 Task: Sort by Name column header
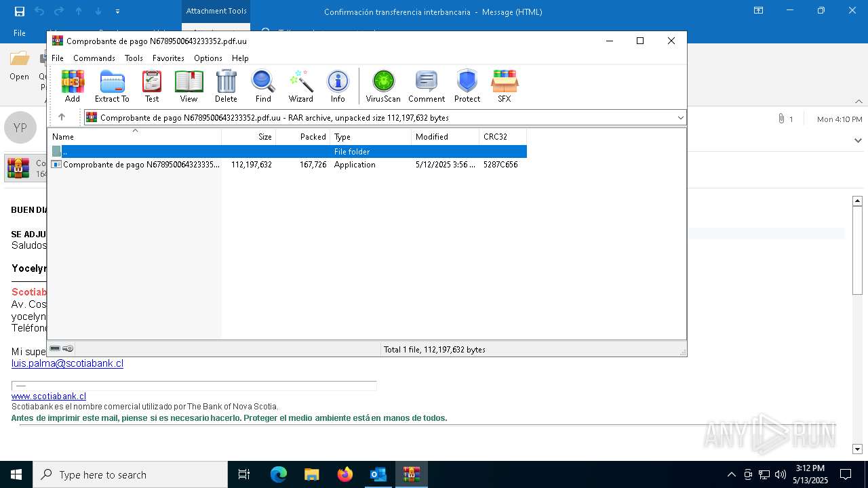pyautogui.click(x=134, y=136)
